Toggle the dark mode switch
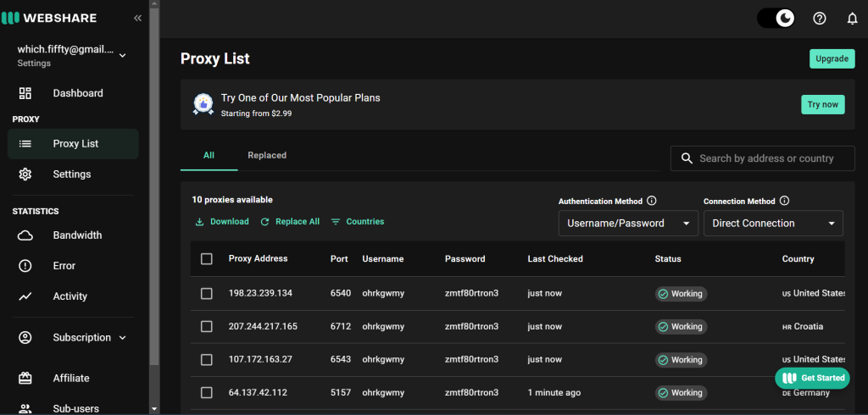The height and width of the screenshot is (415, 868). [776, 18]
